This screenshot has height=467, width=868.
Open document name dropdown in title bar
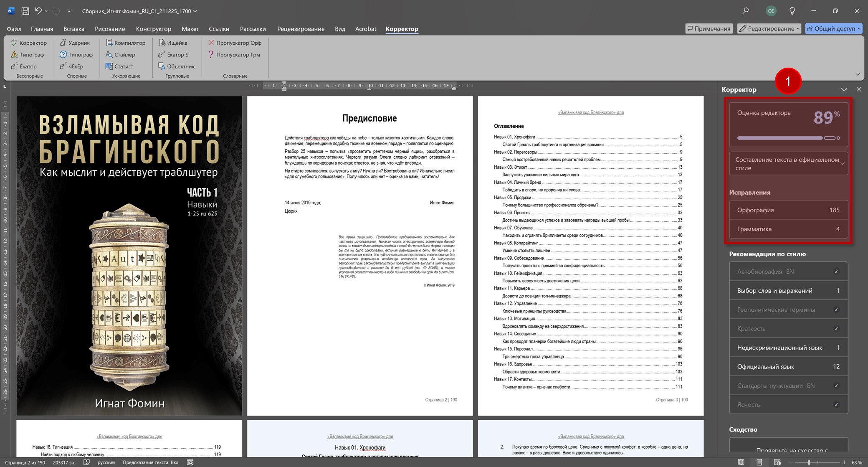tap(195, 11)
